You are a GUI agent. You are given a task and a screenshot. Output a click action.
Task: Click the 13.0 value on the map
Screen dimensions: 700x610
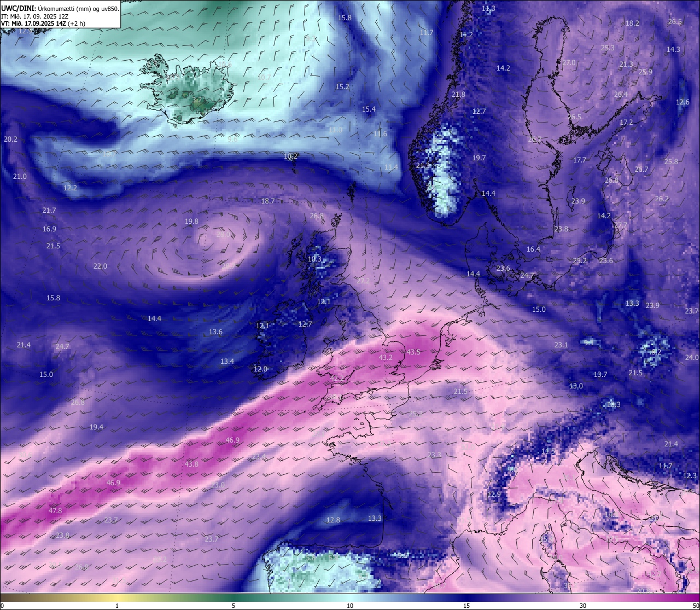point(576,386)
